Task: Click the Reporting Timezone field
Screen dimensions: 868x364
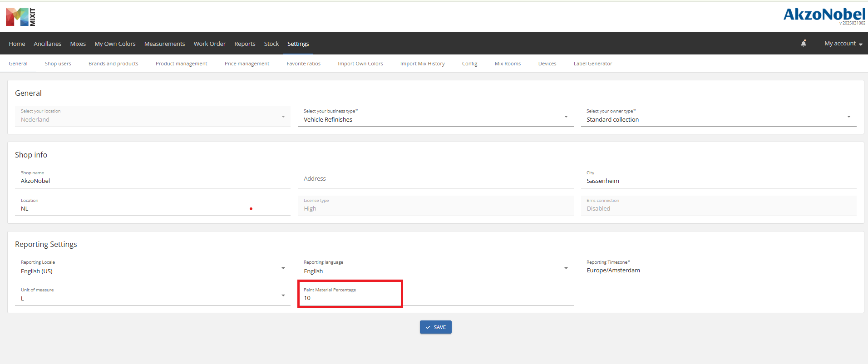Action: point(719,268)
